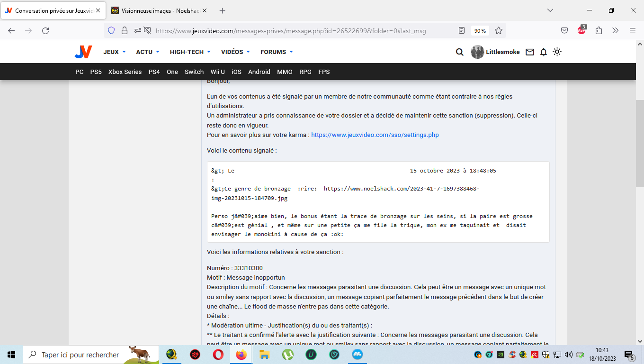Open notifications bell icon
This screenshot has height=364, width=644.
pos(544,52)
